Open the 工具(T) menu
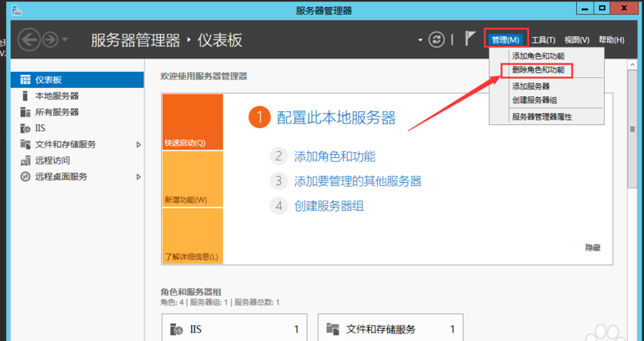This screenshot has width=644, height=341. (x=544, y=40)
